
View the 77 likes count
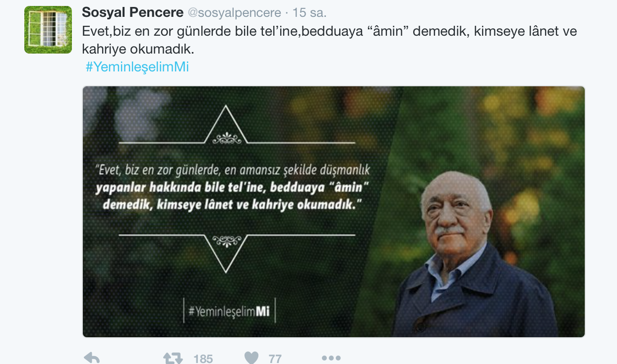coord(275,359)
